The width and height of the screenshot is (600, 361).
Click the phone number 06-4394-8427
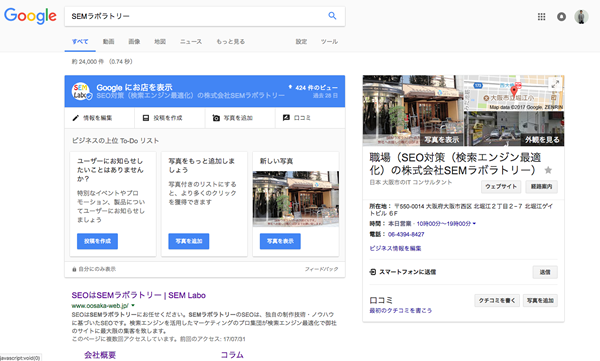(406, 234)
